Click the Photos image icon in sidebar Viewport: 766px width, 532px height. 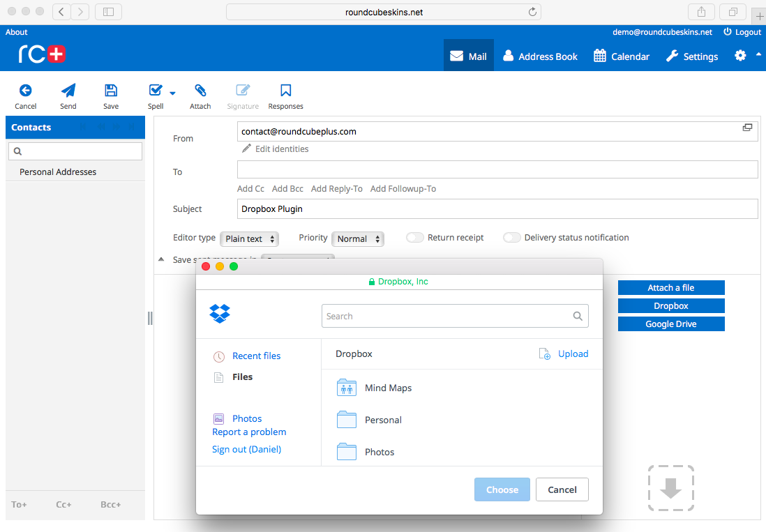[218, 419]
